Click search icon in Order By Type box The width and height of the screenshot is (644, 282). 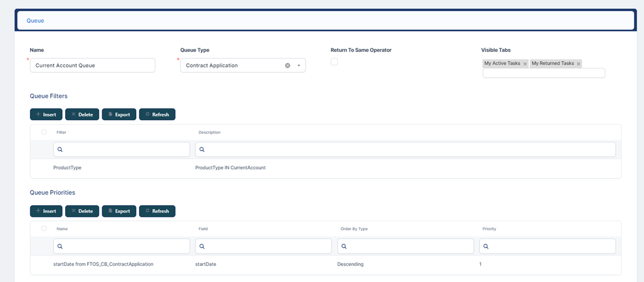(344, 246)
